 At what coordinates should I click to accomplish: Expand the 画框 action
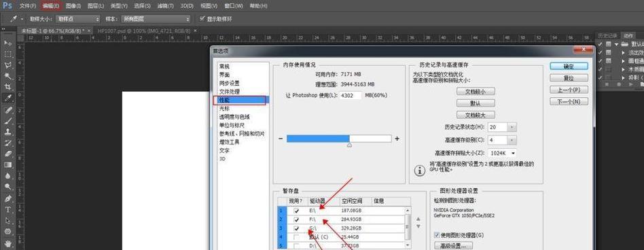[x=623, y=60]
